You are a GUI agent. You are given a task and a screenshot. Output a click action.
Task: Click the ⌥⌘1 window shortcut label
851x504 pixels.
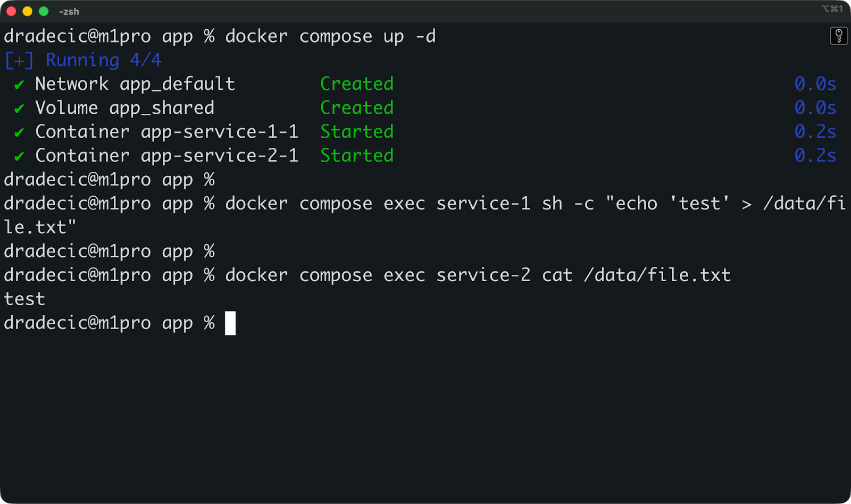click(x=832, y=9)
